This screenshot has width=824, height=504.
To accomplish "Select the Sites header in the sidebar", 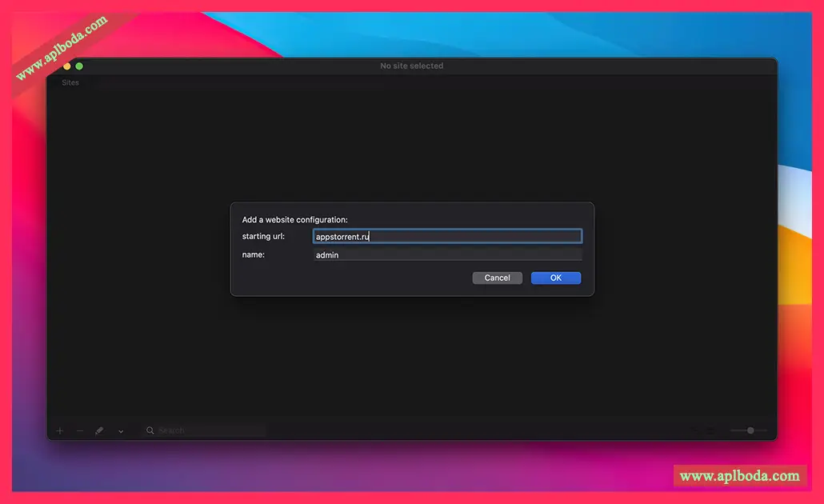I will click(x=70, y=82).
